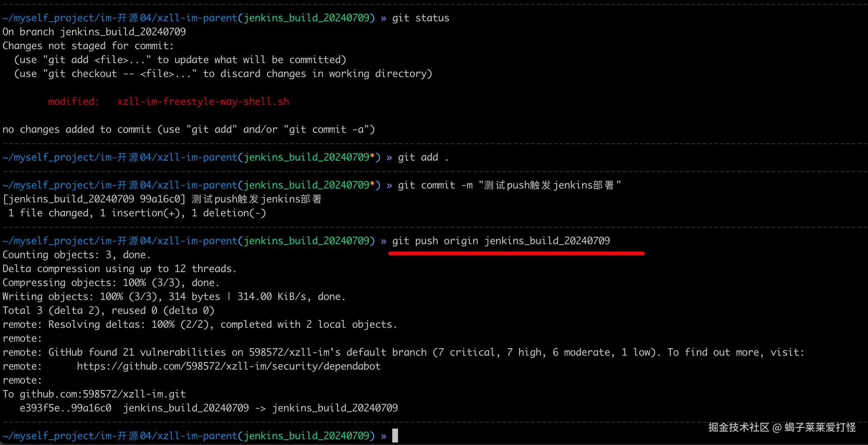Click the 'e393f5e..99a16c0' hash range
Screen dimensions: 868x445
[66, 408]
